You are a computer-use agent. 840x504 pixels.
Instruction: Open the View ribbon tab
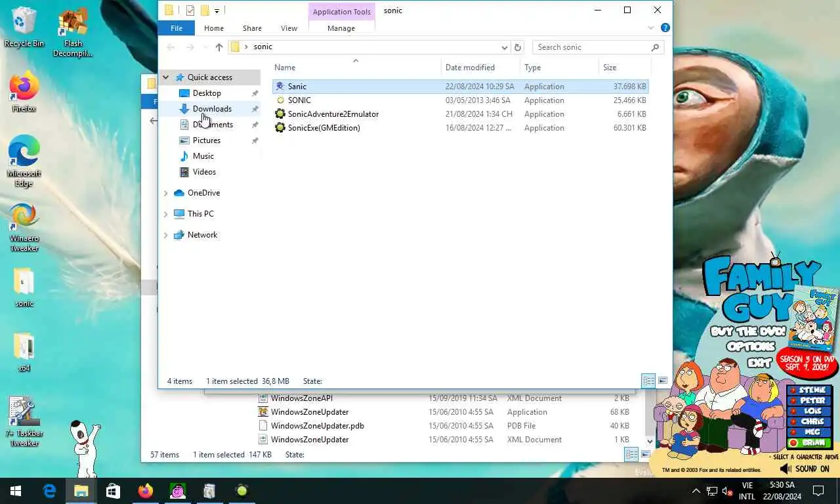(289, 28)
